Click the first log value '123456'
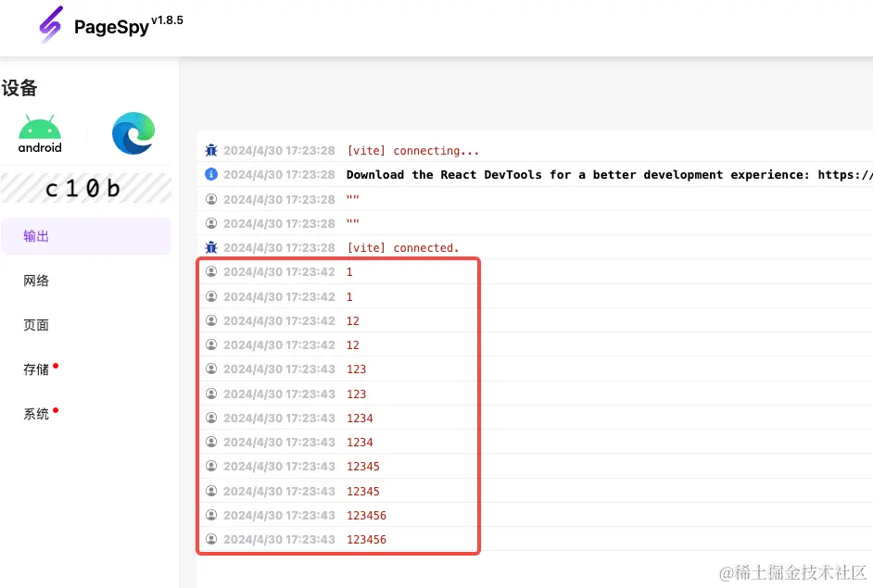Screen dimensions: 873x588 (366, 515)
